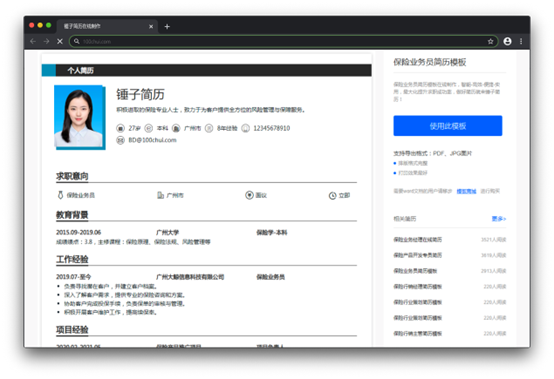Click the phone icon beside 12345678910
This screenshot has height=379, width=554.
tap(245, 128)
